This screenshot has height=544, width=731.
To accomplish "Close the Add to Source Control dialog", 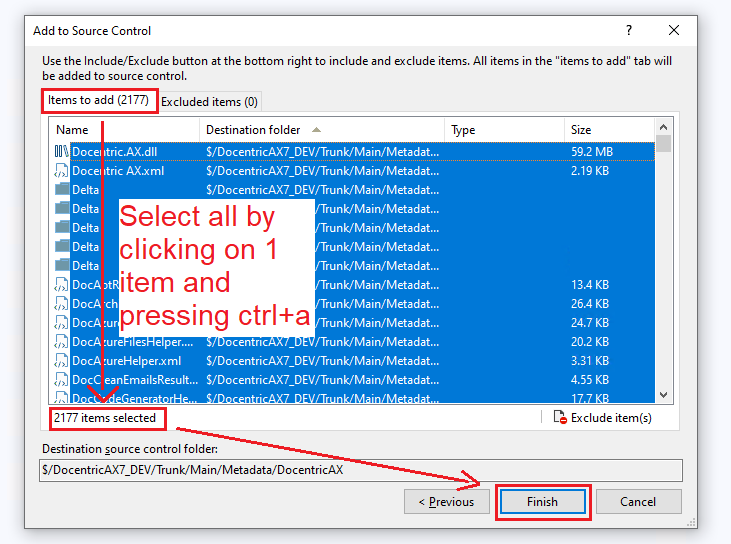I will pyautogui.click(x=674, y=30).
